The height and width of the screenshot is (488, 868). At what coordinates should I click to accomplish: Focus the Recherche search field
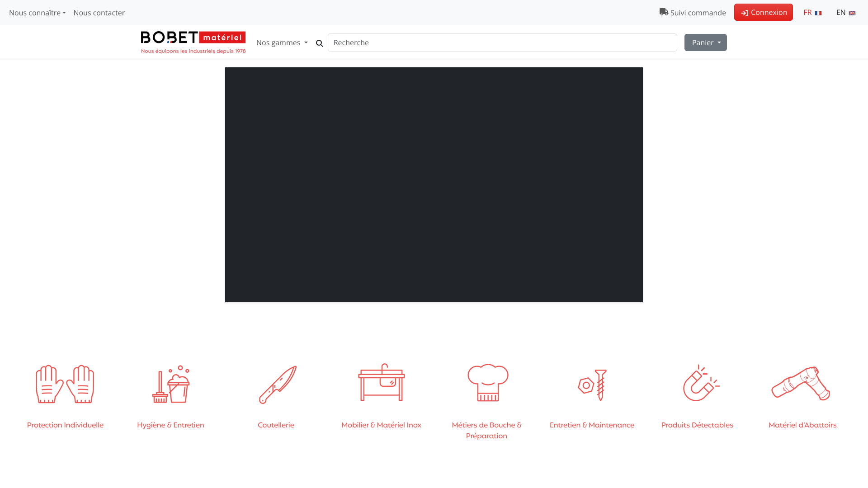coord(502,42)
